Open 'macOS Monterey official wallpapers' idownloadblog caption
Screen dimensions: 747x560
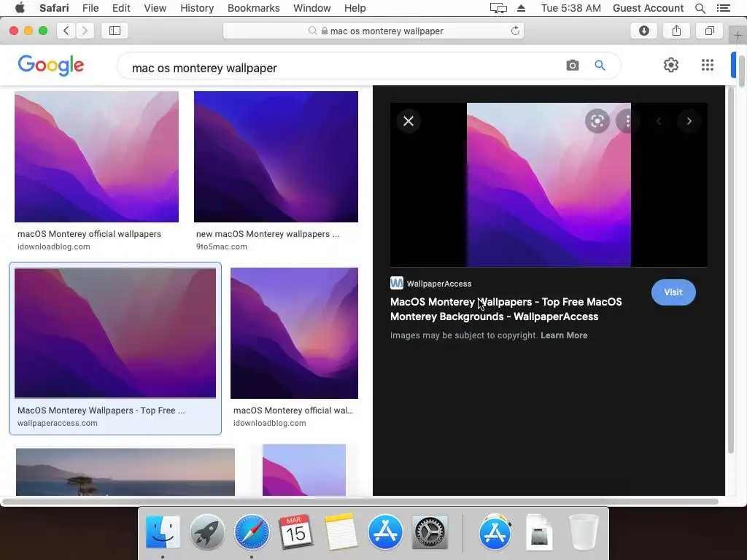click(x=89, y=234)
